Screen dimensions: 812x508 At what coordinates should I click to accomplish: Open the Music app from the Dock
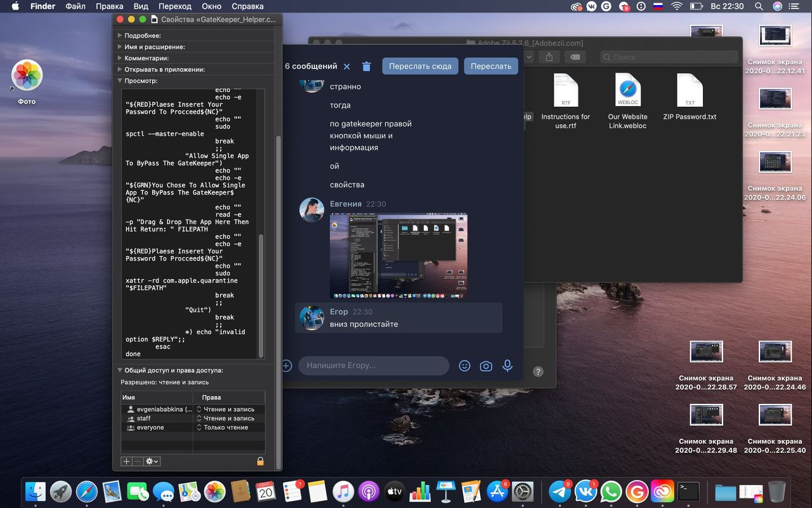(x=343, y=491)
